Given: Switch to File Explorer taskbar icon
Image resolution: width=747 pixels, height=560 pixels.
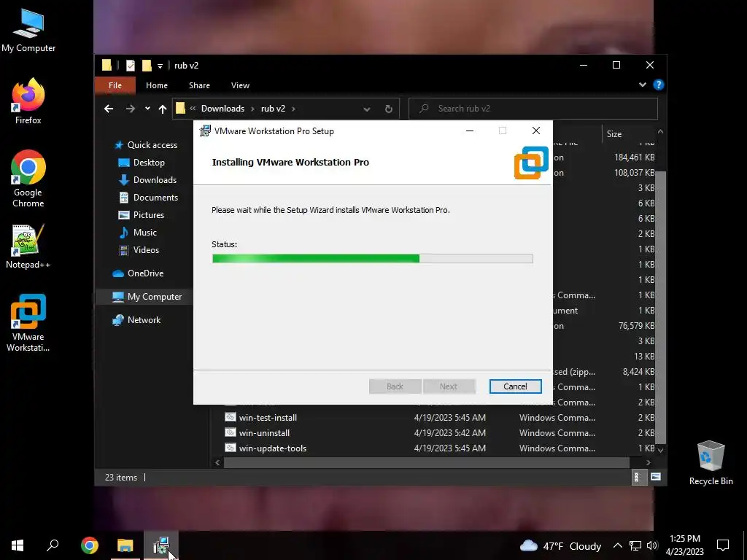Looking at the screenshot, I should pos(125,545).
